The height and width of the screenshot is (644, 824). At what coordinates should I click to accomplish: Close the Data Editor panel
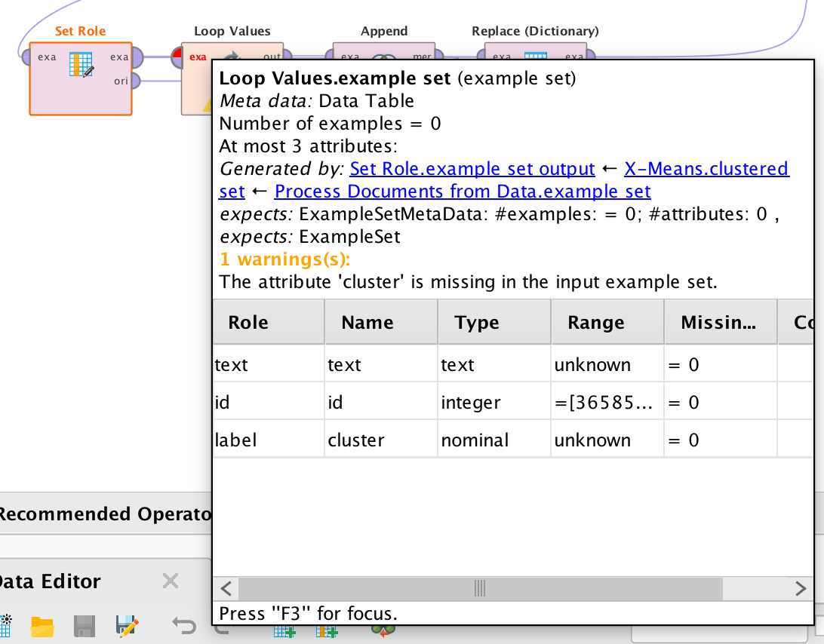(170, 581)
